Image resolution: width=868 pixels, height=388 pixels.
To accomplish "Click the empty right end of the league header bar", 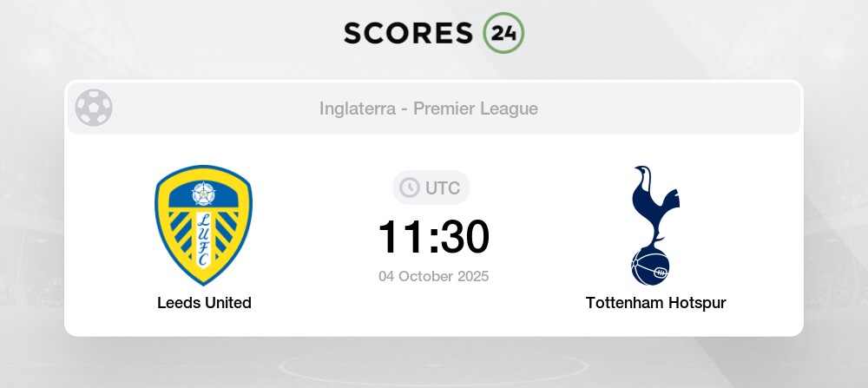I will [x=746, y=109].
